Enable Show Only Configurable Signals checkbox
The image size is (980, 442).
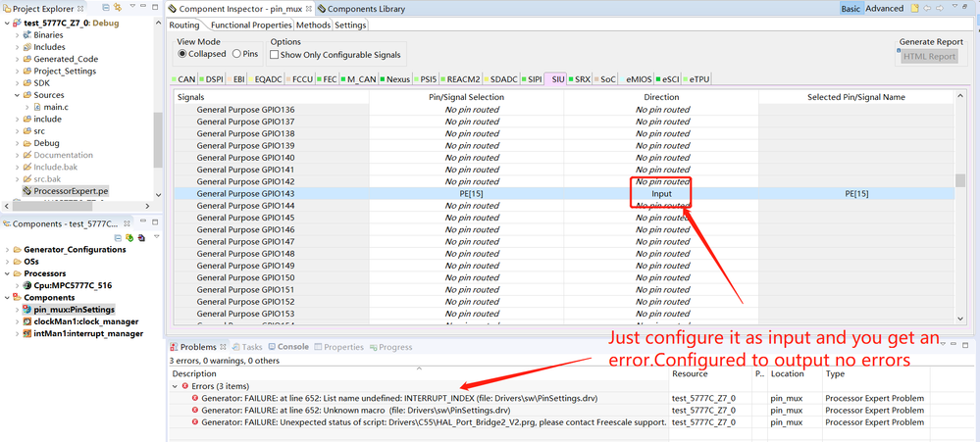coord(274,55)
